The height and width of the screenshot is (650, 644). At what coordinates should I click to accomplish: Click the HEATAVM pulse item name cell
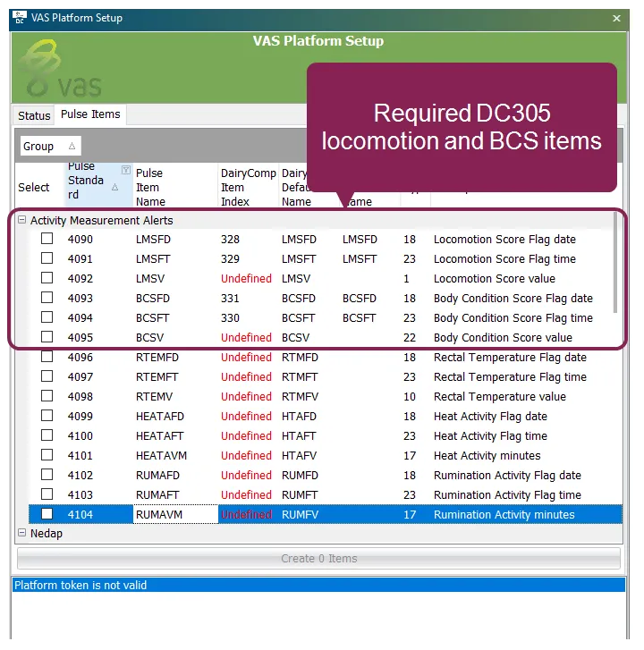click(x=161, y=456)
